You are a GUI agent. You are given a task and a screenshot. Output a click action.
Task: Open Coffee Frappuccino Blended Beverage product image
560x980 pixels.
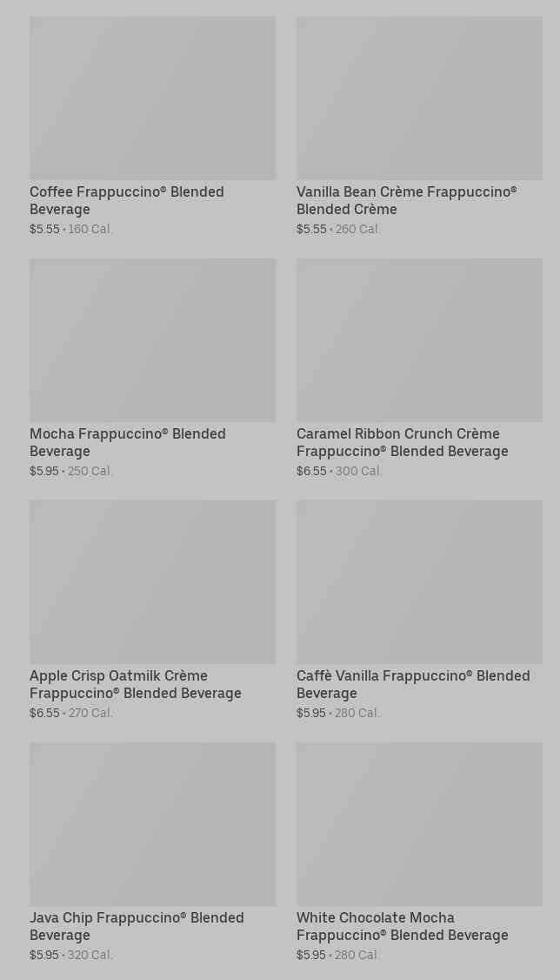click(152, 97)
